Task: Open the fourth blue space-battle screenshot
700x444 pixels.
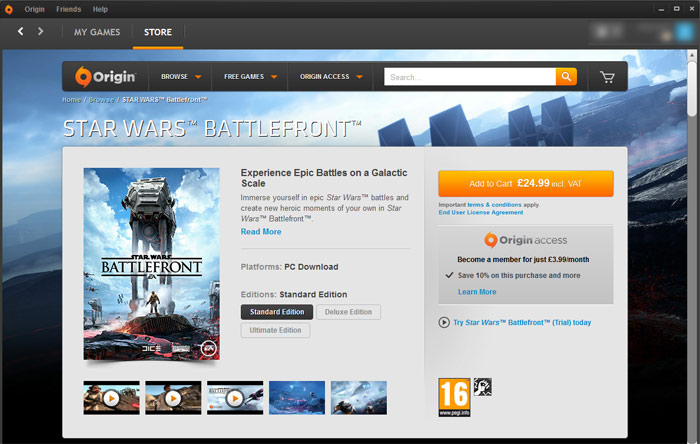Action: point(297,398)
